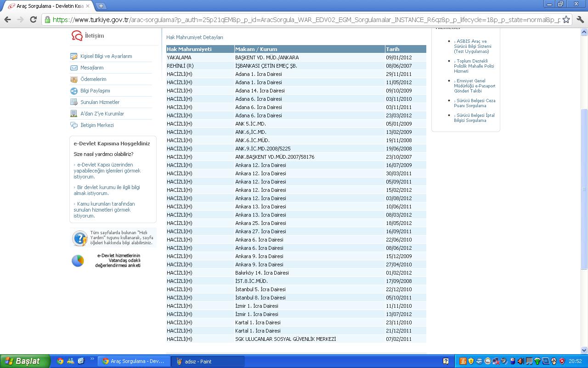Click the speaker volume tray icon

pyautogui.click(x=521, y=361)
